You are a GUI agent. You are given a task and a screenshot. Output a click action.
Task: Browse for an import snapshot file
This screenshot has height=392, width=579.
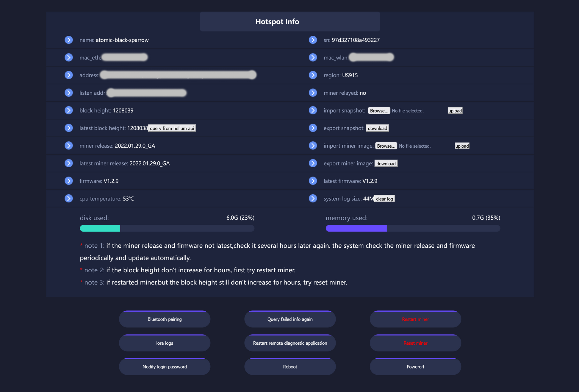(x=379, y=111)
